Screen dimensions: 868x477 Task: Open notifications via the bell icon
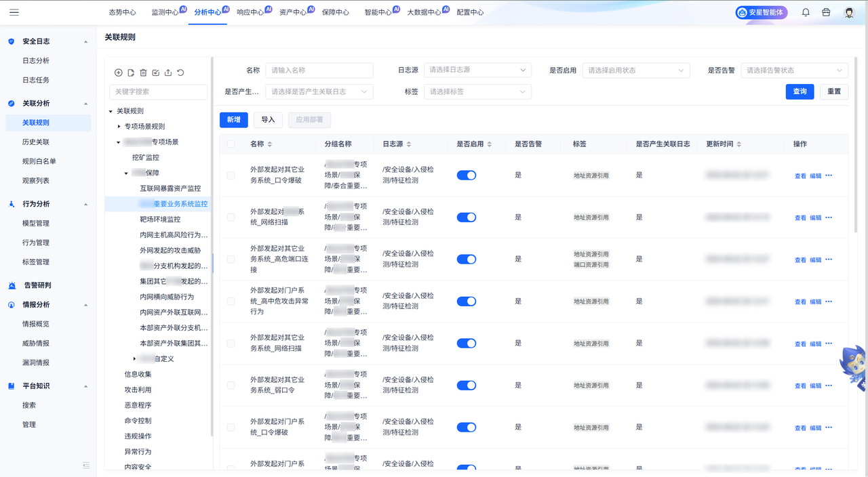806,12
